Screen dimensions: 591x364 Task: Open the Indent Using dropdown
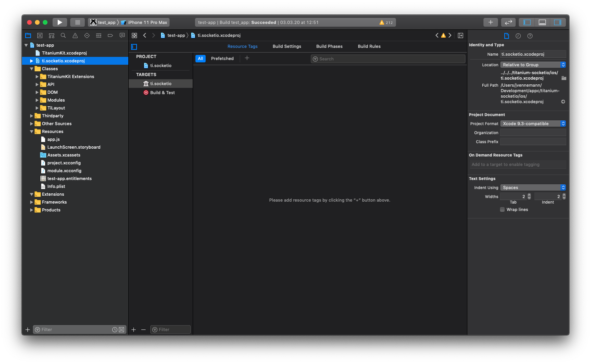tap(533, 187)
